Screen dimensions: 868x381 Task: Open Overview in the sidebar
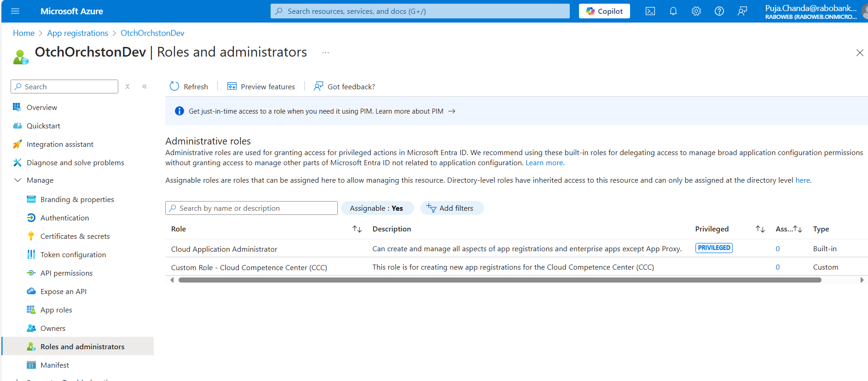[42, 107]
